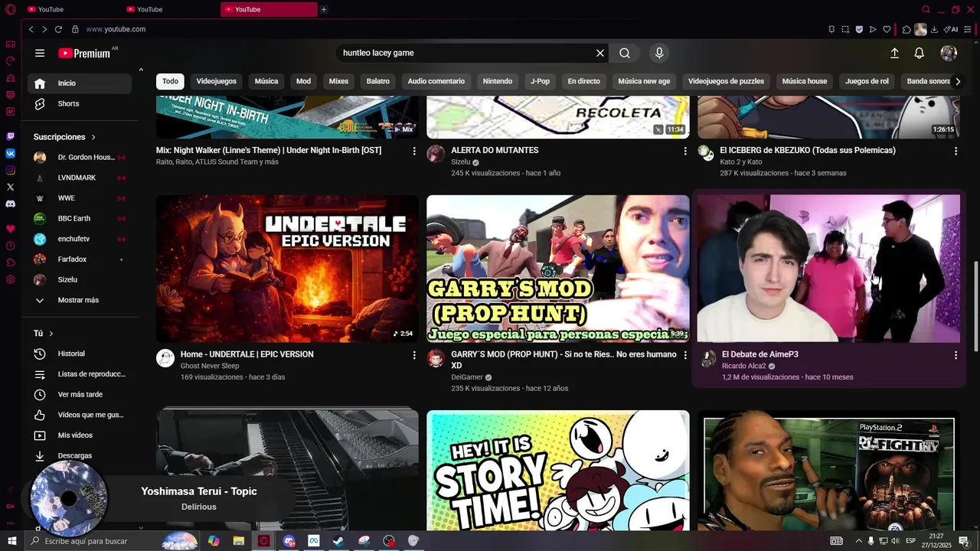This screenshot has height=551, width=980.
Task: Open the Opera GX main menu logo
Action: [10, 9]
